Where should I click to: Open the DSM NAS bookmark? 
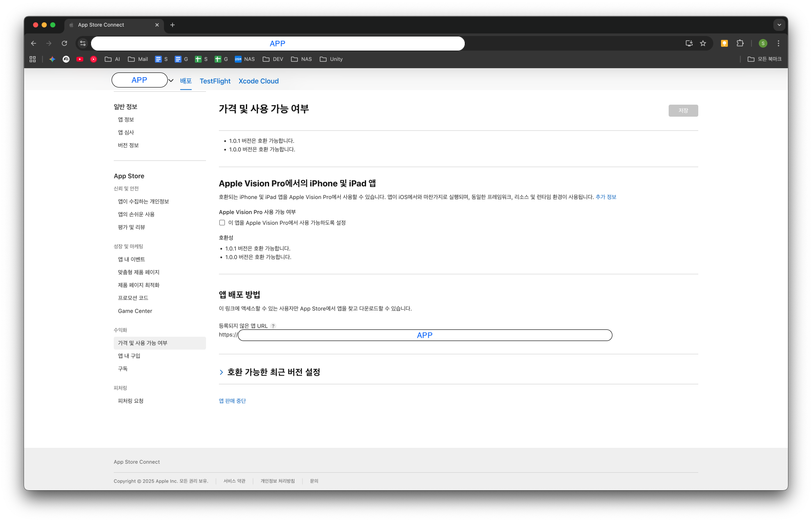[245, 59]
